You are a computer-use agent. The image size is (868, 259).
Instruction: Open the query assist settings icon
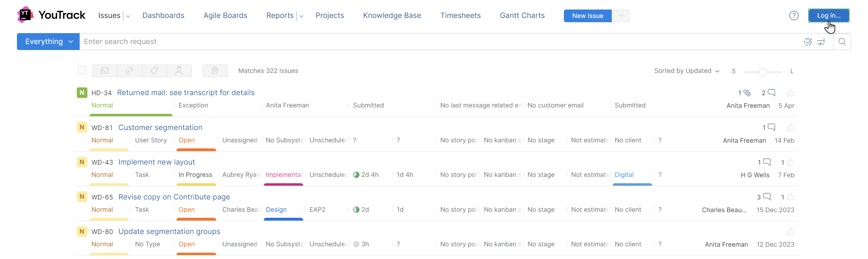(x=821, y=42)
